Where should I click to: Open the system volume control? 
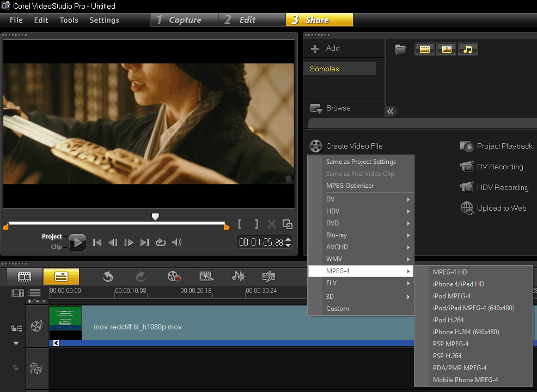click(x=176, y=242)
